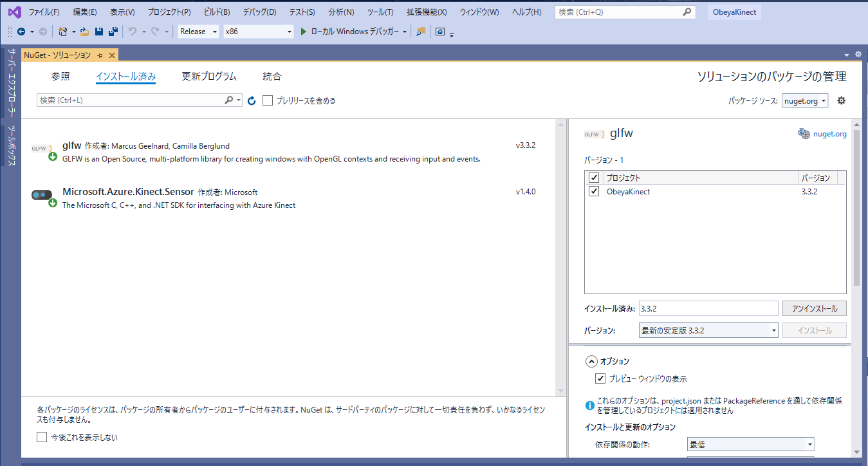868x466 pixels.
Task: Open the active document list dropdown arrow
Action: [x=847, y=55]
